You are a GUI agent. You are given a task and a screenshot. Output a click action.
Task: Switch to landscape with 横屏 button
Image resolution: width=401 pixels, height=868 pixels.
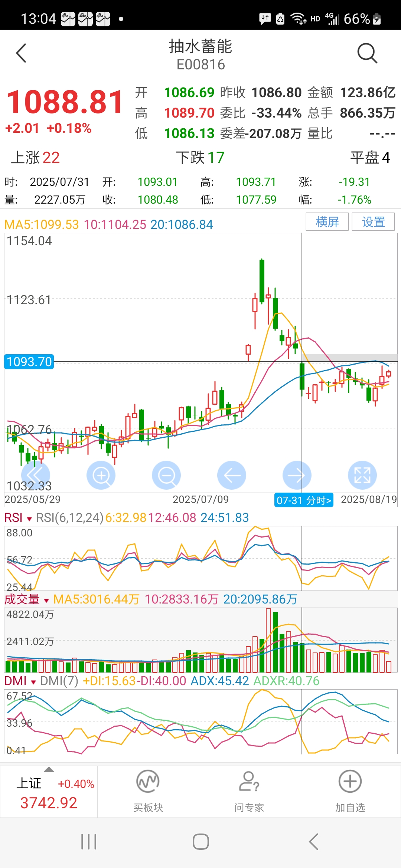[327, 222]
